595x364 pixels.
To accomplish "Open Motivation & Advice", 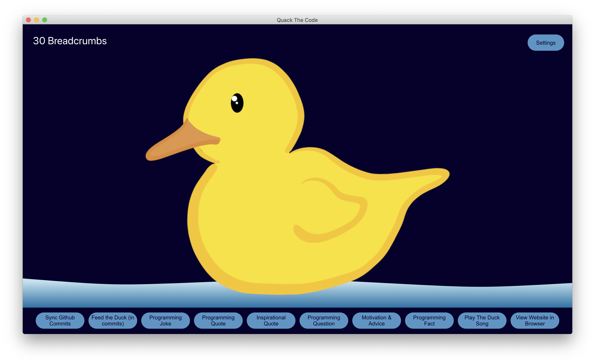I will 376,320.
